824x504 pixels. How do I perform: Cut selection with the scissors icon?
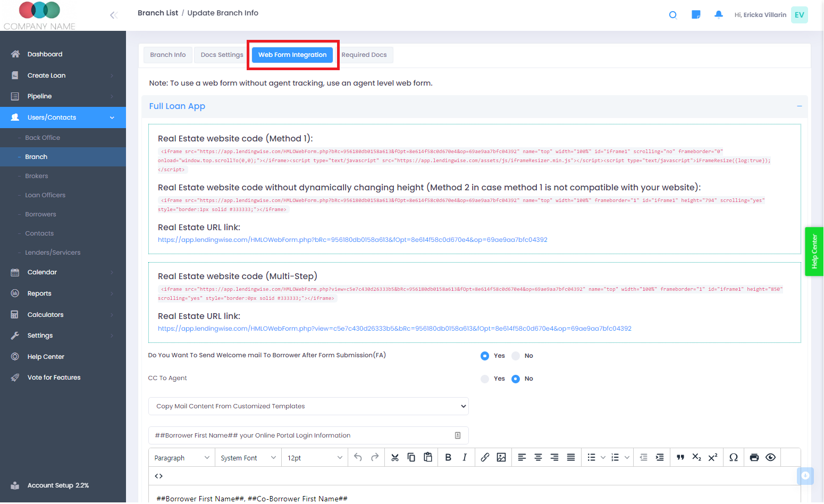(x=394, y=458)
